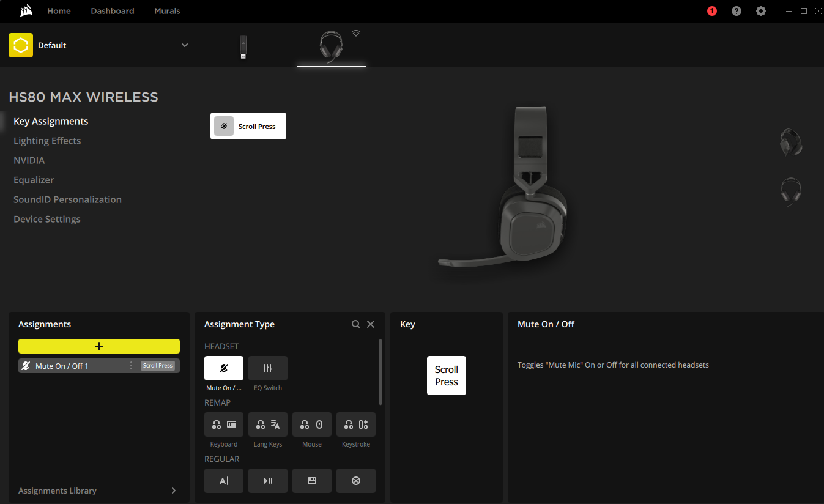Search assignment types with magnifier icon
Image resolution: width=824 pixels, height=504 pixels.
pyautogui.click(x=356, y=324)
